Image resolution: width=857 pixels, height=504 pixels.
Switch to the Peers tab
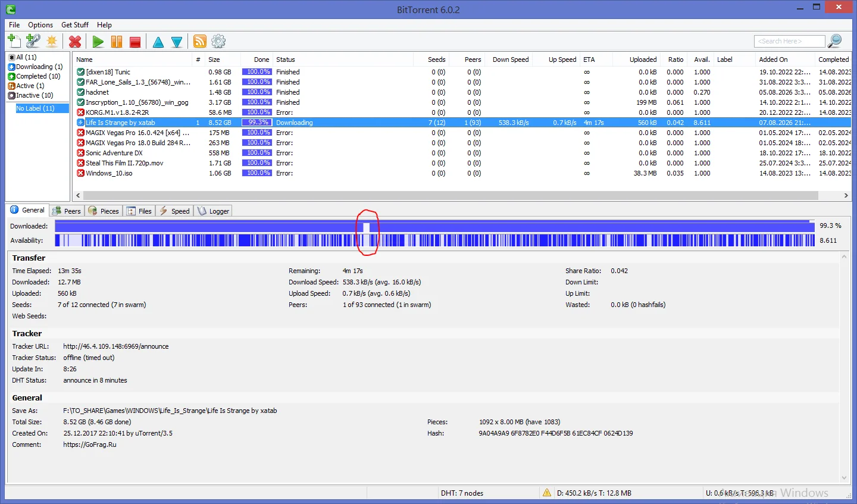coord(66,211)
